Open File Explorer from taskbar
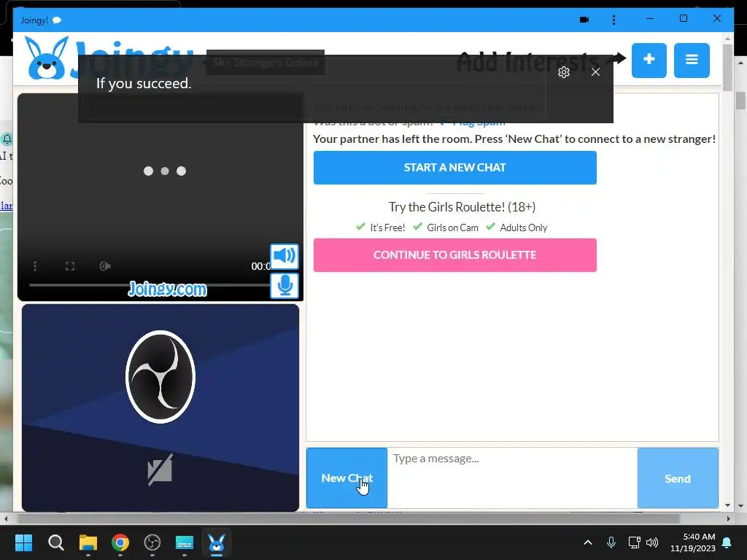Viewport: 747px width, 560px height. tap(88, 542)
